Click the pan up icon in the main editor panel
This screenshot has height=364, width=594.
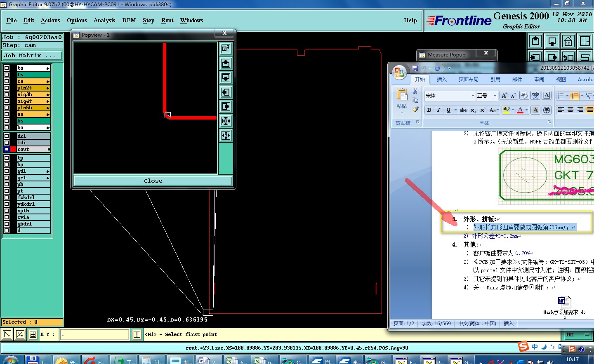(535, 41)
